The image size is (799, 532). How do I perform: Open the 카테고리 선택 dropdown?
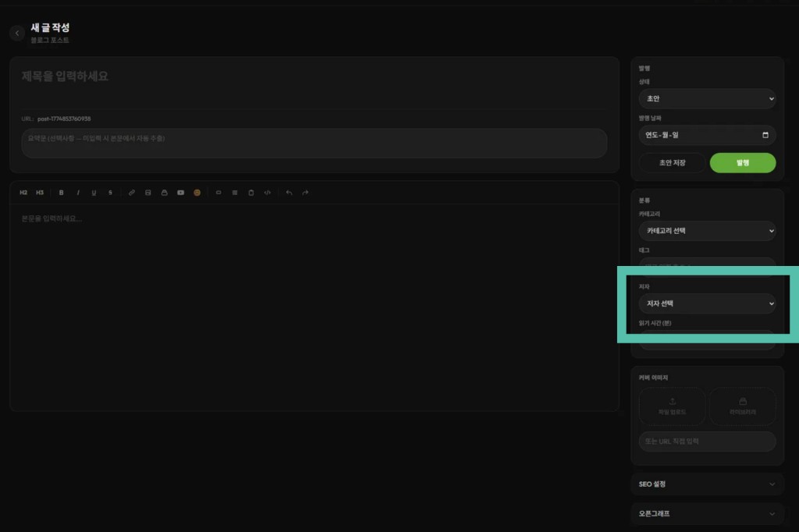[707, 231]
